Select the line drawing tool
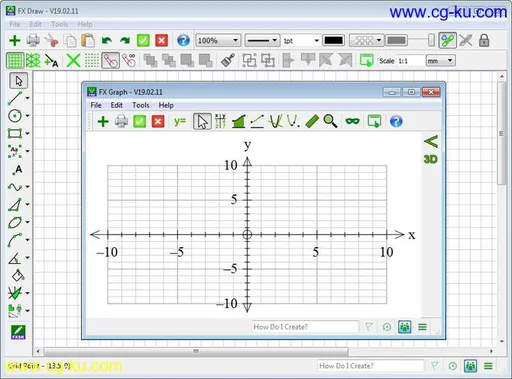512x379 pixels. tap(15, 98)
